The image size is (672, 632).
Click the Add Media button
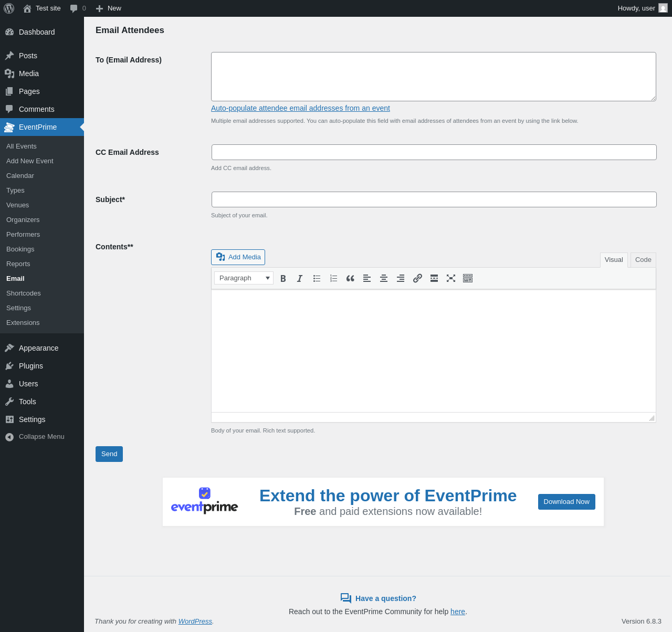pyautogui.click(x=238, y=257)
